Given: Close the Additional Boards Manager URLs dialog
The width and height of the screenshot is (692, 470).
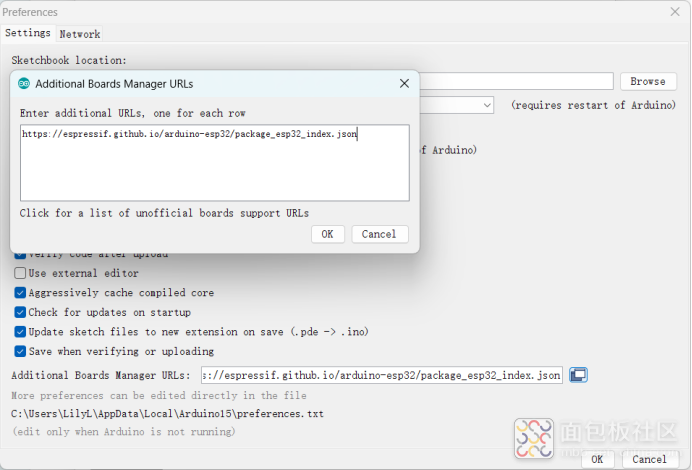Looking at the screenshot, I should click(x=404, y=84).
